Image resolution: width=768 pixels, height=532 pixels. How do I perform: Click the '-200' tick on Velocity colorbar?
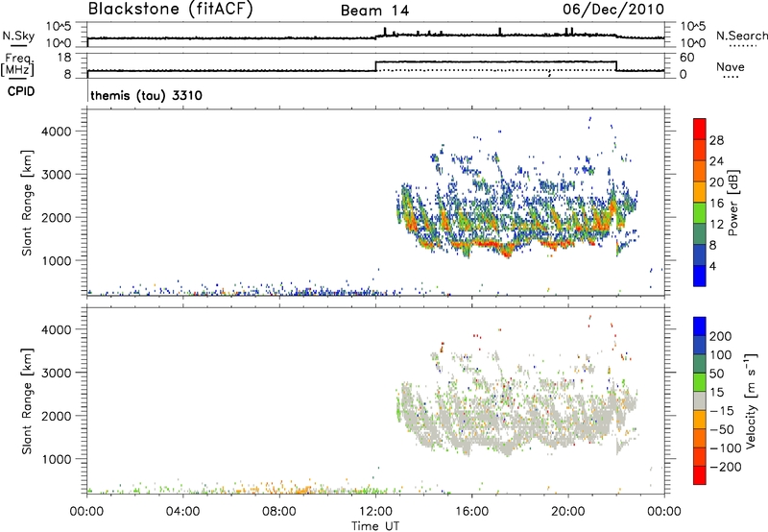pos(725,467)
